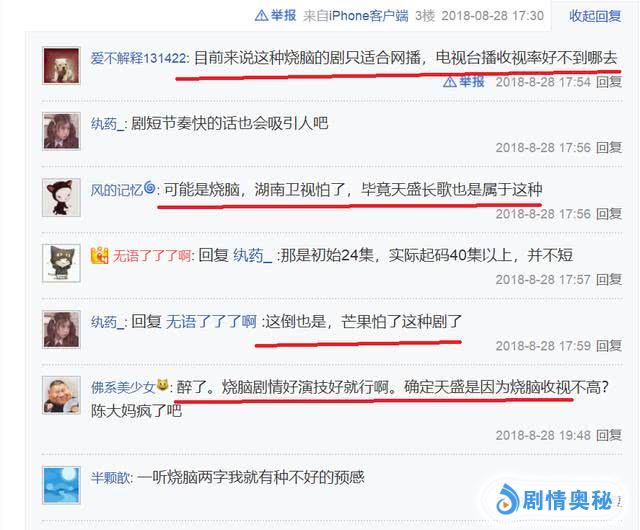
Task: Open 风的记忆 user profile link
Action: pos(117,190)
